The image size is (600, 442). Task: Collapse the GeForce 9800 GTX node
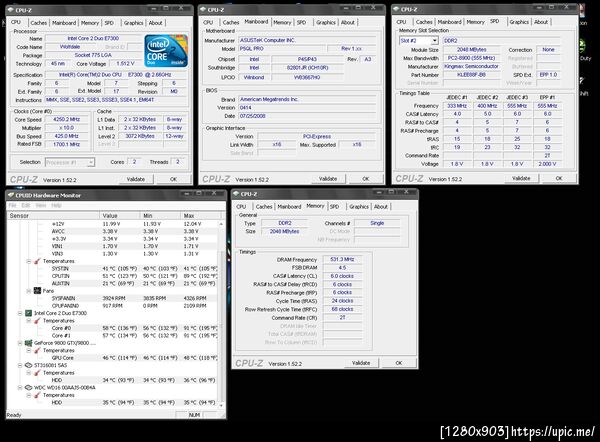coord(20,343)
